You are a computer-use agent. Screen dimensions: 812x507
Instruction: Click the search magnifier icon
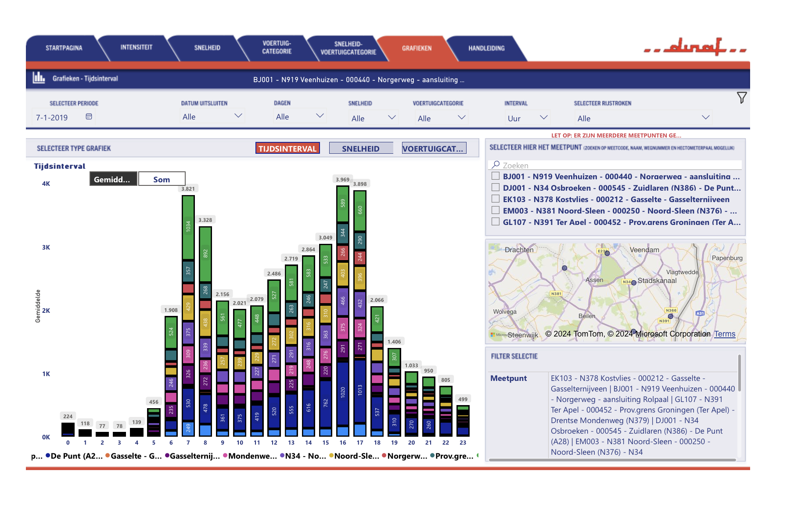coord(496,165)
